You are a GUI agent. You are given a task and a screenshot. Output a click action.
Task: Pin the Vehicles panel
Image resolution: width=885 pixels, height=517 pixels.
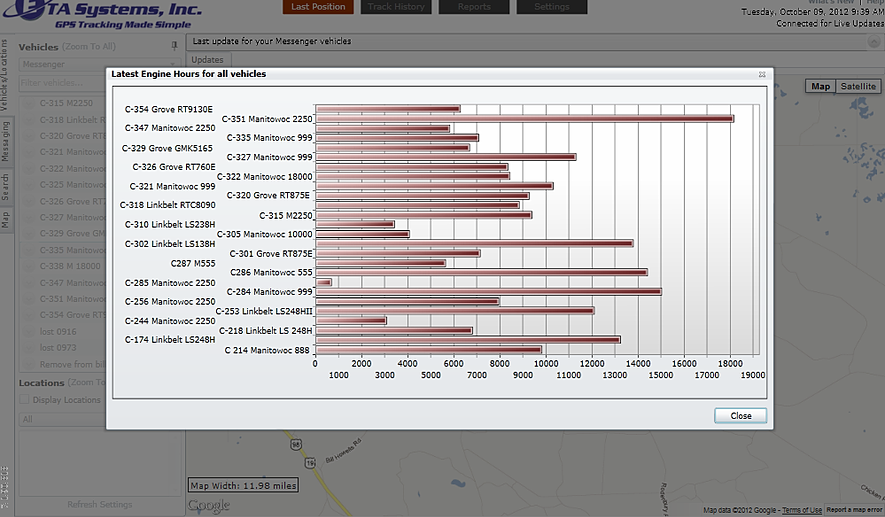click(x=174, y=46)
